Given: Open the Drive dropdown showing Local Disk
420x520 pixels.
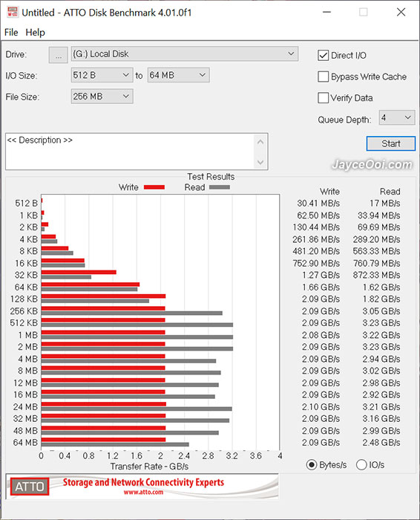Looking at the screenshot, I should (185, 54).
